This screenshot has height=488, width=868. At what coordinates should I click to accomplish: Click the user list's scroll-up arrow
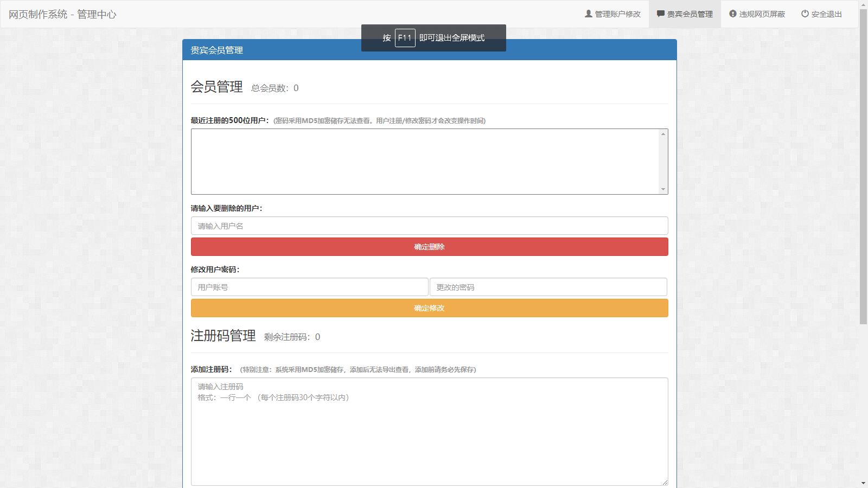663,134
